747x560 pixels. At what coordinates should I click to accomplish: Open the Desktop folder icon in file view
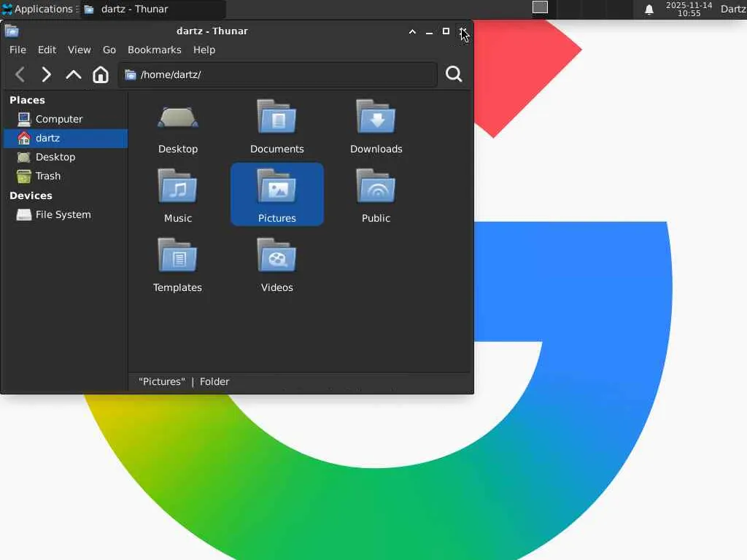tap(178, 127)
